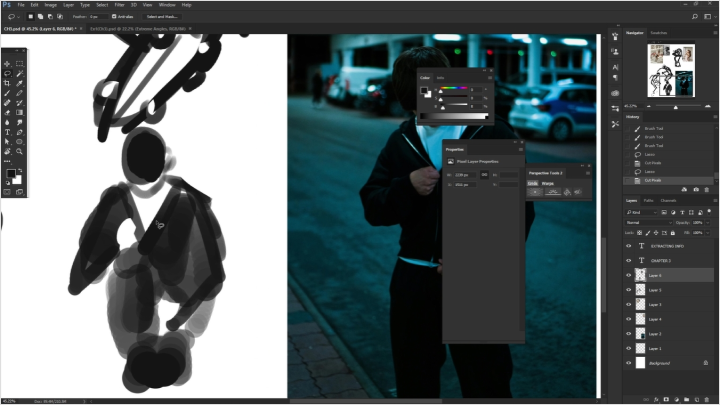Switch to the Swatches tab
720x405 pixels.
click(658, 33)
